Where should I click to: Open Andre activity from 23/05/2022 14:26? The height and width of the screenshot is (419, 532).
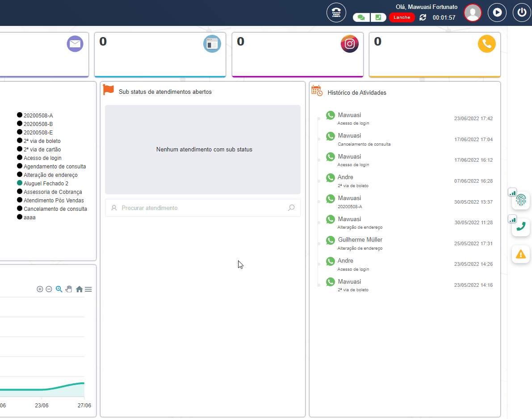click(409, 264)
